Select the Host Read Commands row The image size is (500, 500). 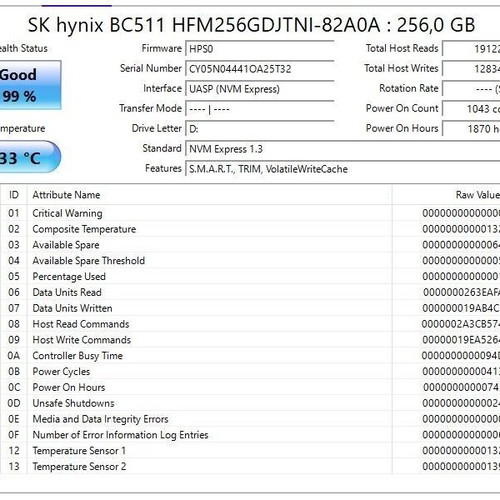[x=250, y=324]
